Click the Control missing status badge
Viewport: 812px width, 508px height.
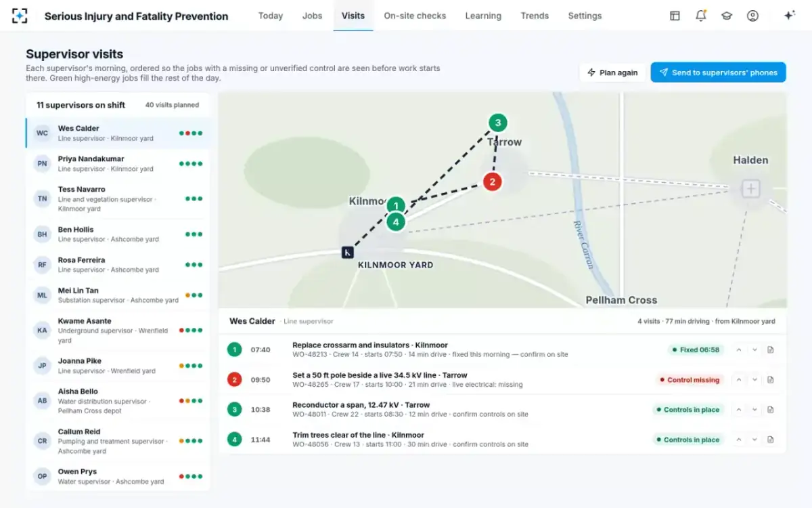pos(689,380)
